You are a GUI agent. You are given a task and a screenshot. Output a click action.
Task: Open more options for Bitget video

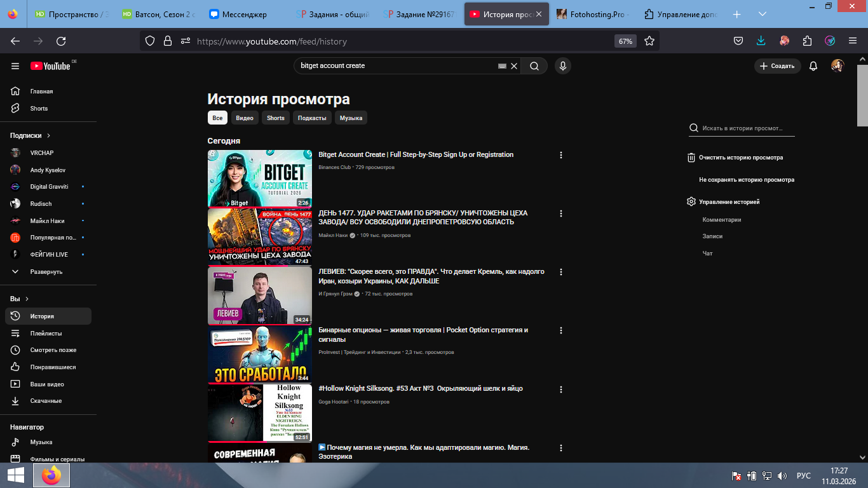(560, 155)
